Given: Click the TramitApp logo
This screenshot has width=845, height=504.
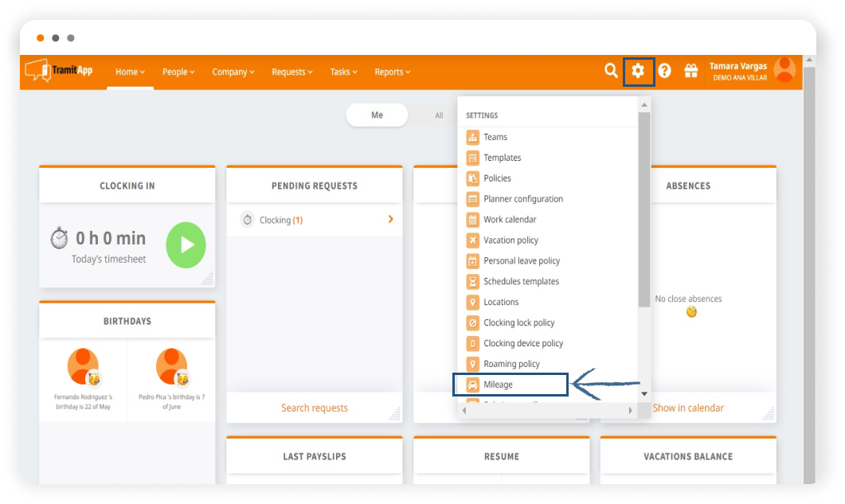Looking at the screenshot, I should point(59,71).
